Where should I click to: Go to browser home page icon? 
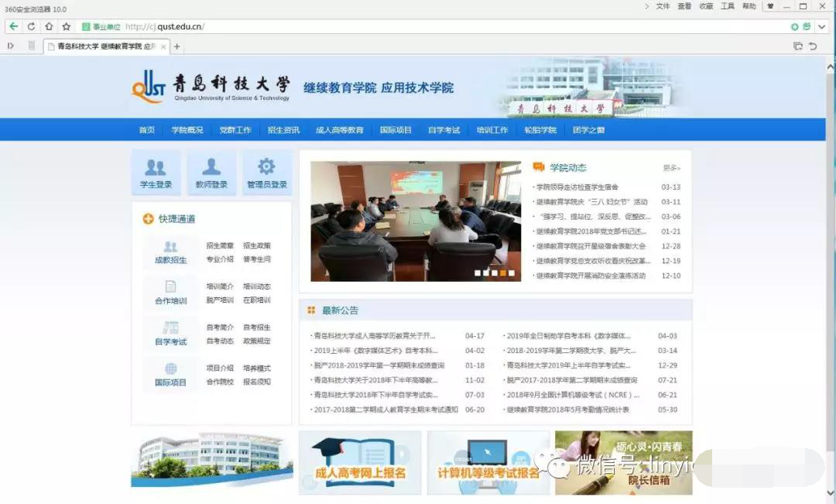49,26
